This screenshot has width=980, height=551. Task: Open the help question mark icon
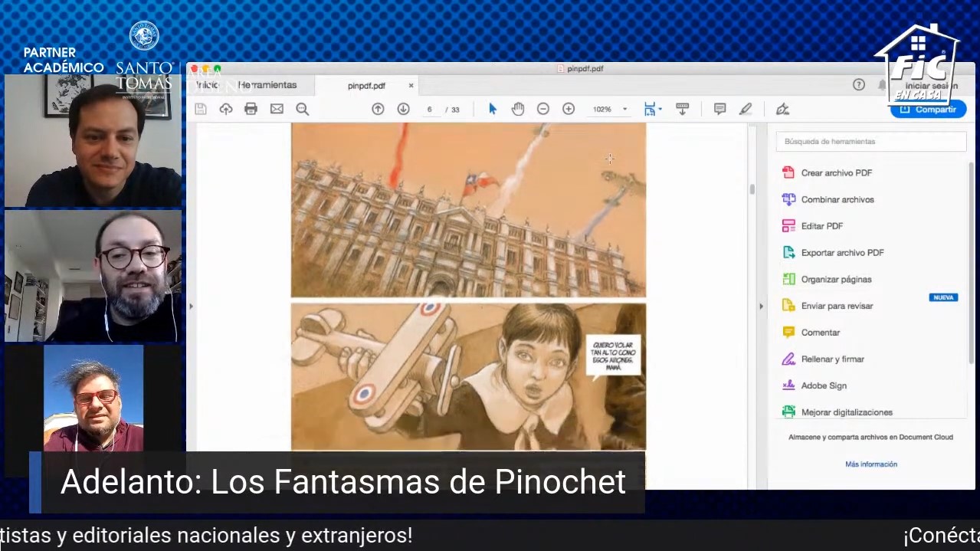(859, 85)
